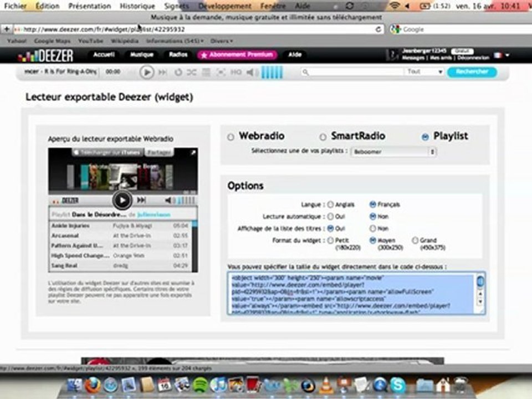Click the Partager button in widget preview
The width and height of the screenshot is (532, 399).
[159, 153]
